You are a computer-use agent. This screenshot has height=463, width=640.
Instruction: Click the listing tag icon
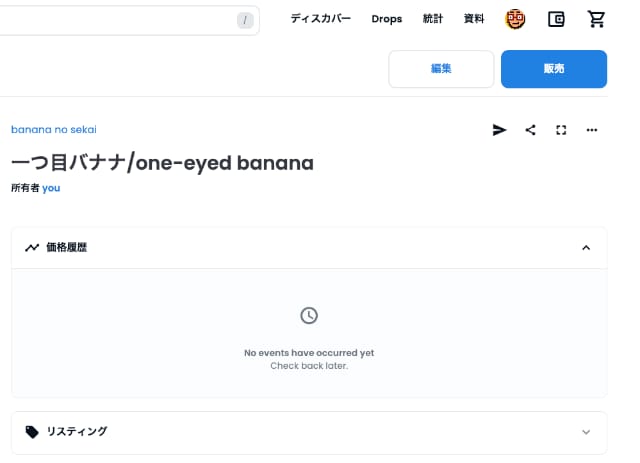coord(32,432)
